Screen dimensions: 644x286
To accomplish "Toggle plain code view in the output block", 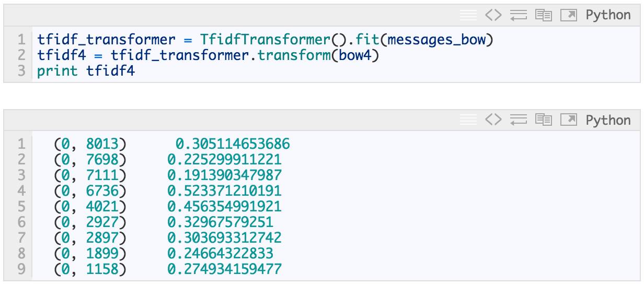I will (493, 121).
